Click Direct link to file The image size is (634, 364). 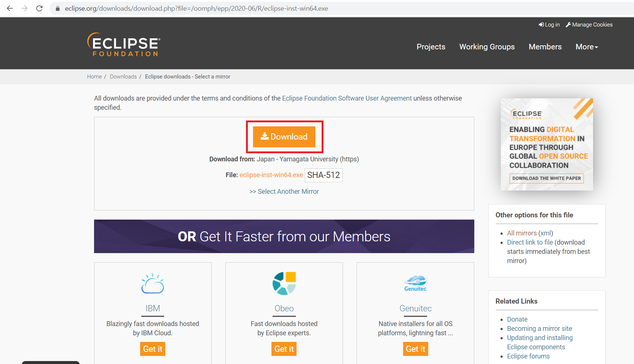530,242
